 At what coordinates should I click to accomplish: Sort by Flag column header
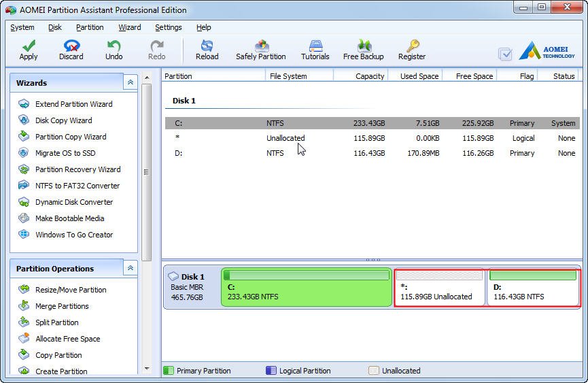click(517, 76)
